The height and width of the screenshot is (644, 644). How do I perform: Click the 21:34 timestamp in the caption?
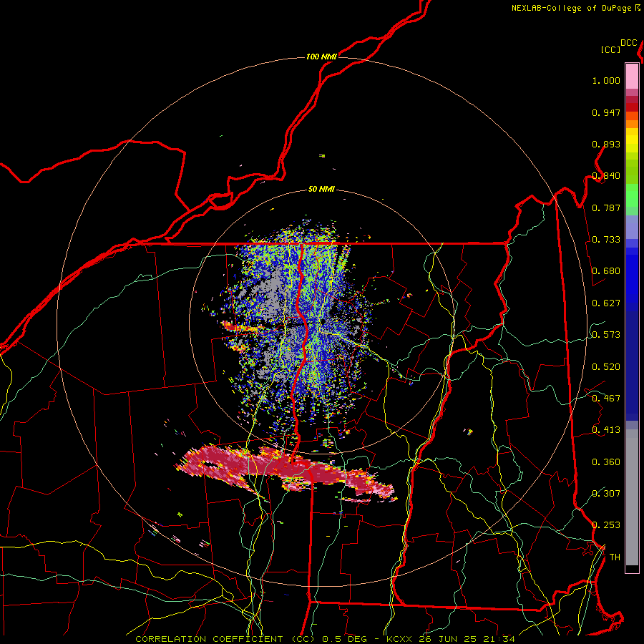click(499, 639)
